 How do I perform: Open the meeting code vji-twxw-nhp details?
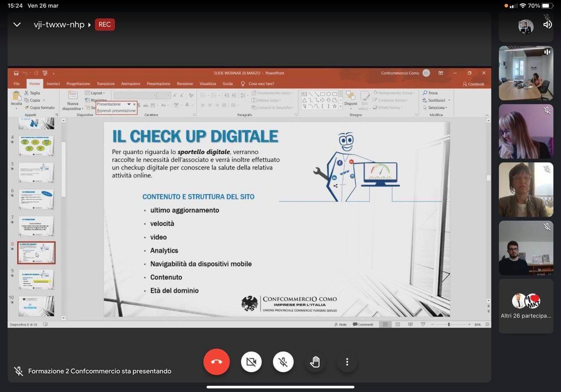[59, 25]
